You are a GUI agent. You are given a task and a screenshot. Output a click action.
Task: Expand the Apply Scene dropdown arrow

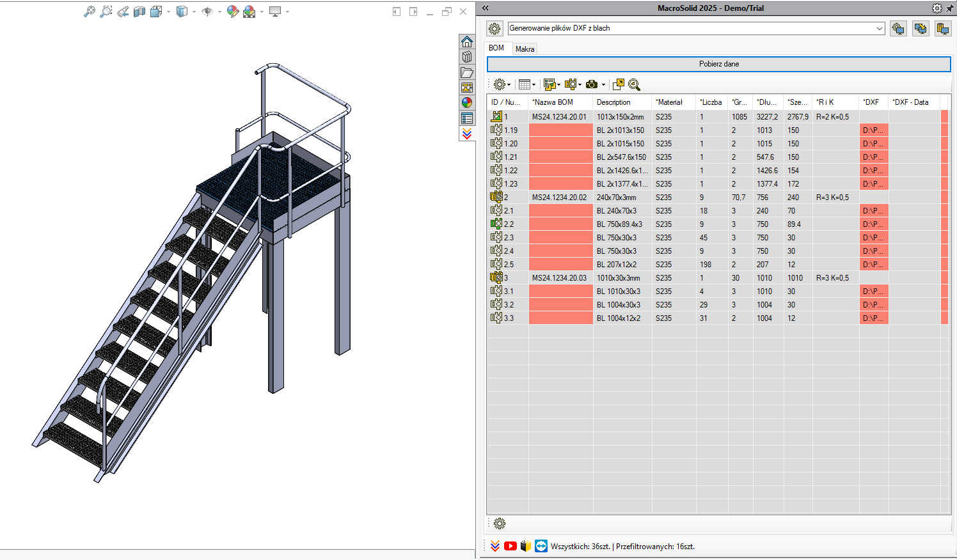[262, 12]
